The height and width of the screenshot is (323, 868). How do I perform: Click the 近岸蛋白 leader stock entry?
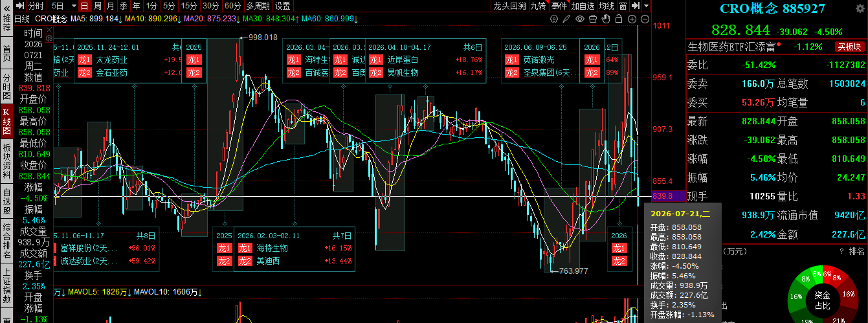[x=403, y=60]
